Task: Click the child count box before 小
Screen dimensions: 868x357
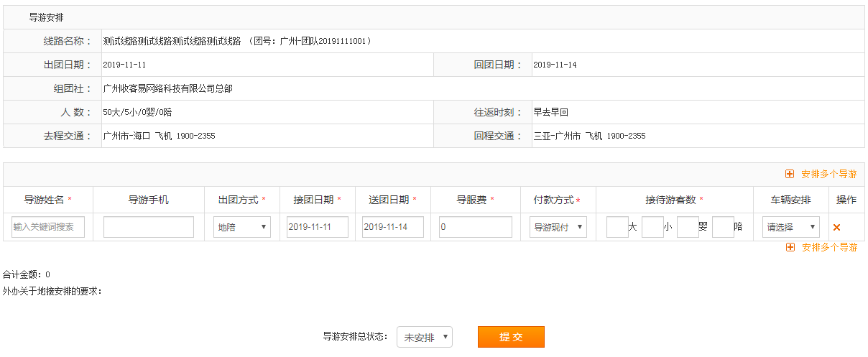Action: [652, 228]
